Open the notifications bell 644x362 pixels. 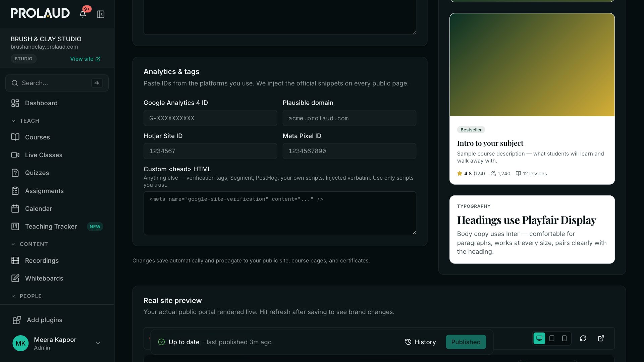[83, 14]
